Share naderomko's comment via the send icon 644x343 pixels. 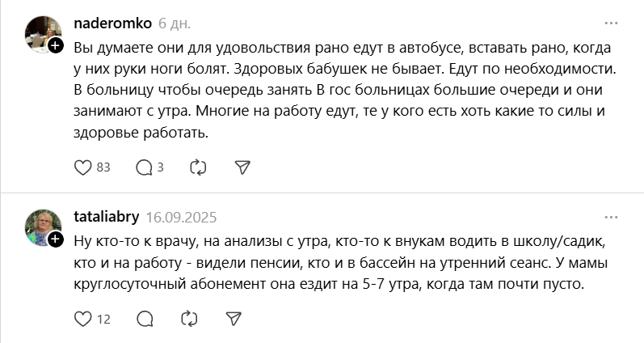point(242,167)
